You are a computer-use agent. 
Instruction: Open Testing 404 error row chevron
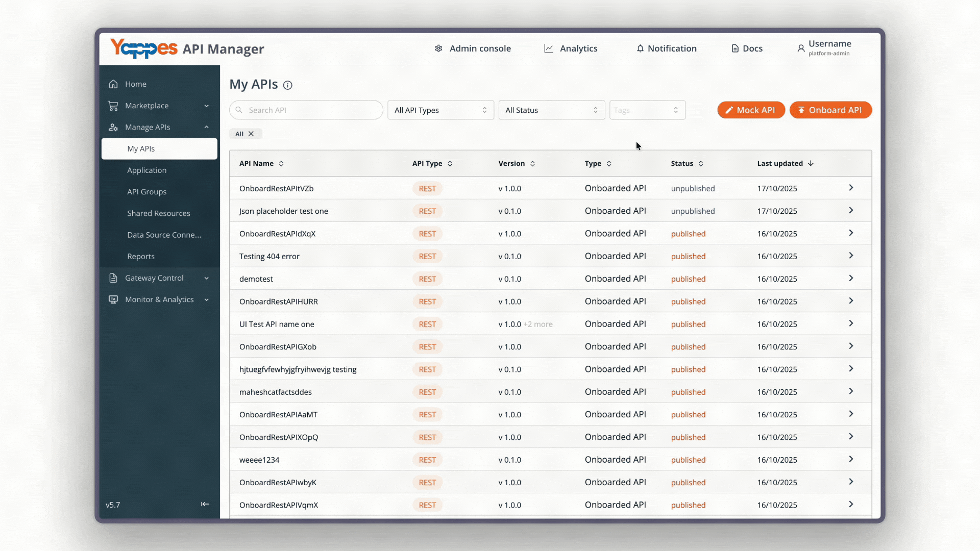point(851,256)
